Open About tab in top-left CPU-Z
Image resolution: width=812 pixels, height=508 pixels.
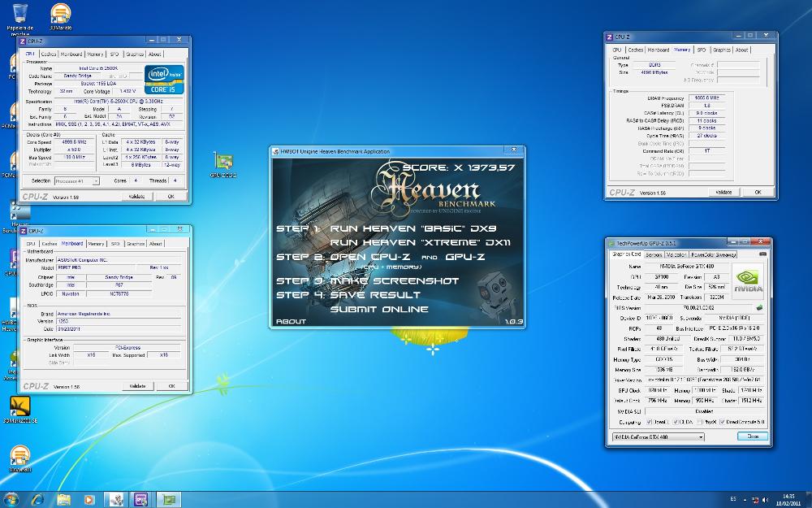[x=154, y=54]
